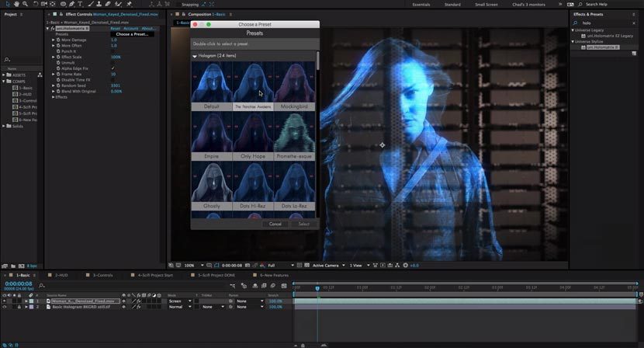Image resolution: width=644 pixels, height=348 pixels.
Task: Click the Project panel search icon
Action: [7, 60]
